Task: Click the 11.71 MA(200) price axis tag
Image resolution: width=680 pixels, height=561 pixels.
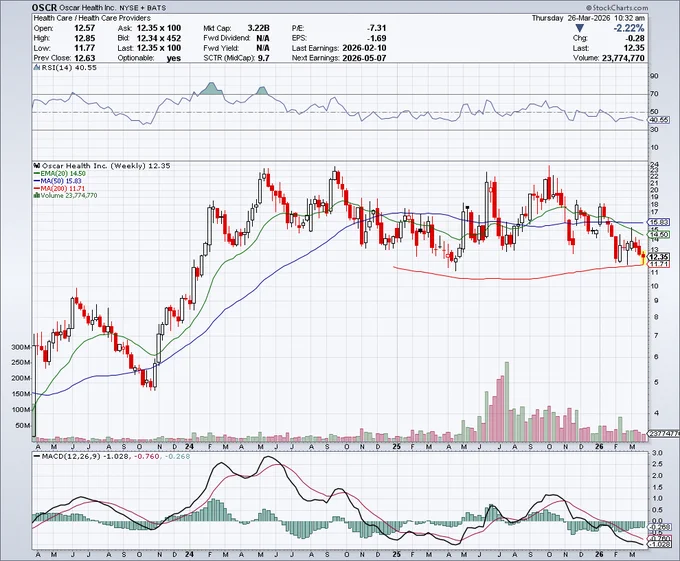Action: pos(660,264)
